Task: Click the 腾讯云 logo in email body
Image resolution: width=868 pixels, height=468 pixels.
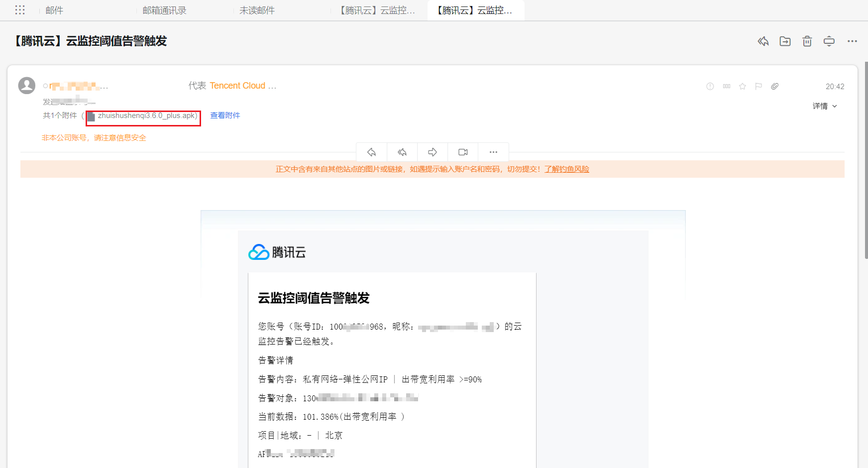Action: pos(277,252)
